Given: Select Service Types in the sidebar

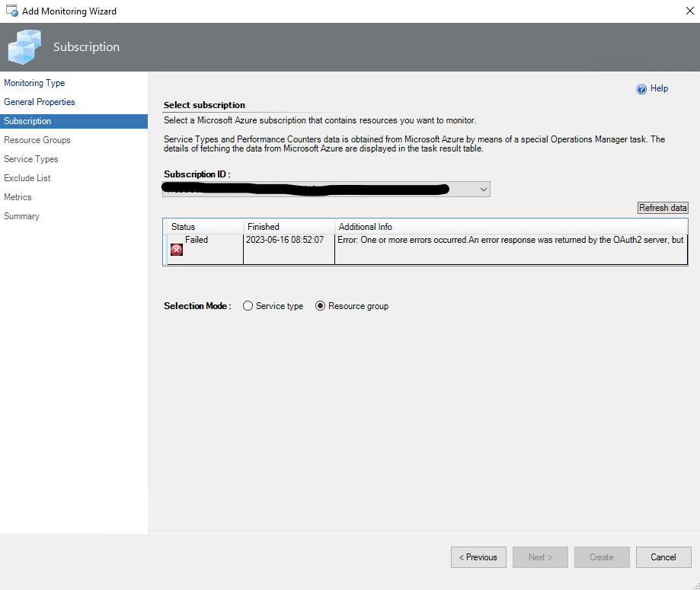Looking at the screenshot, I should (30, 158).
